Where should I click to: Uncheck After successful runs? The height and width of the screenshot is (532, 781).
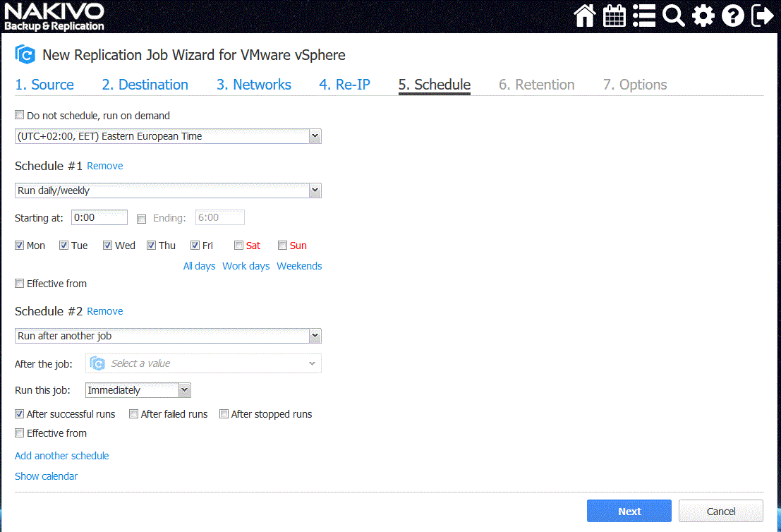click(x=20, y=414)
